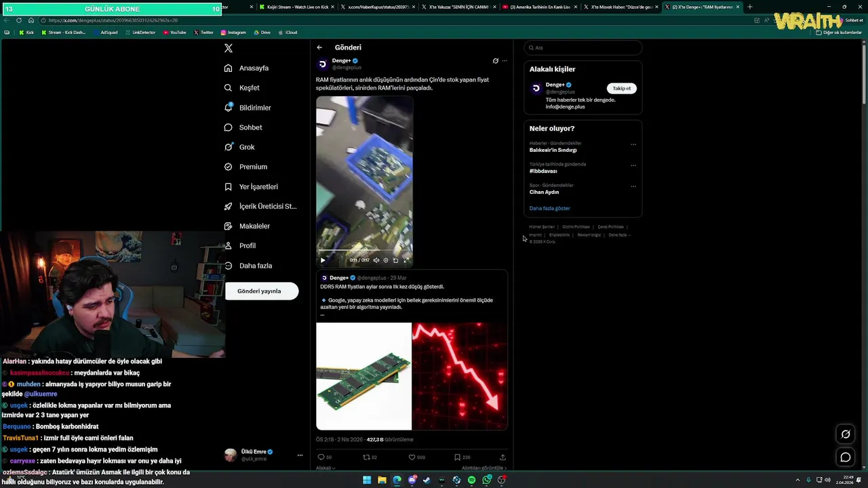Open a new browser tab
This screenshot has width=868, height=488.
point(749,7)
